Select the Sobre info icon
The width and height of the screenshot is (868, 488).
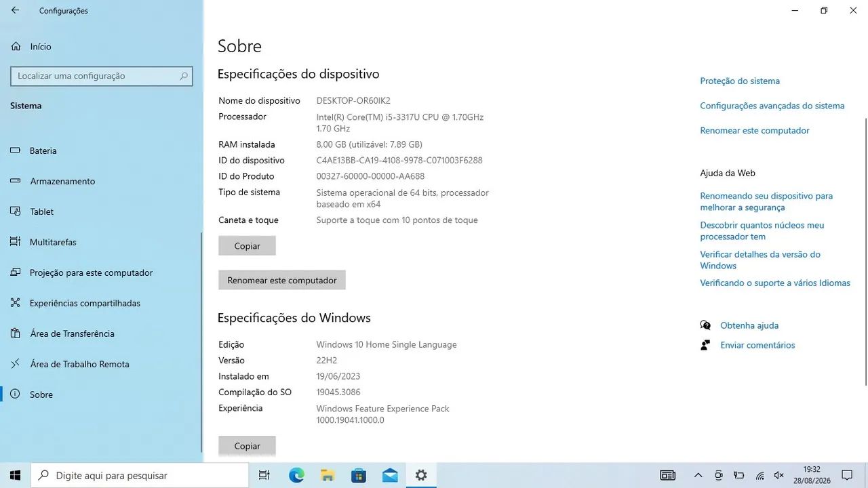[x=16, y=394]
